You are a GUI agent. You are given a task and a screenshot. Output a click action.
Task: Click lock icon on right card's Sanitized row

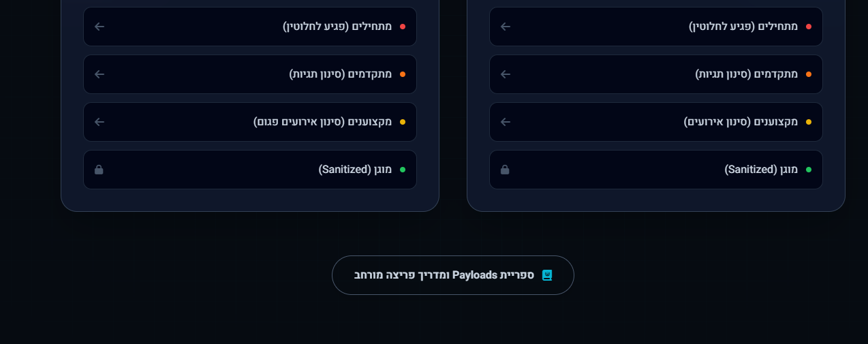click(x=505, y=170)
